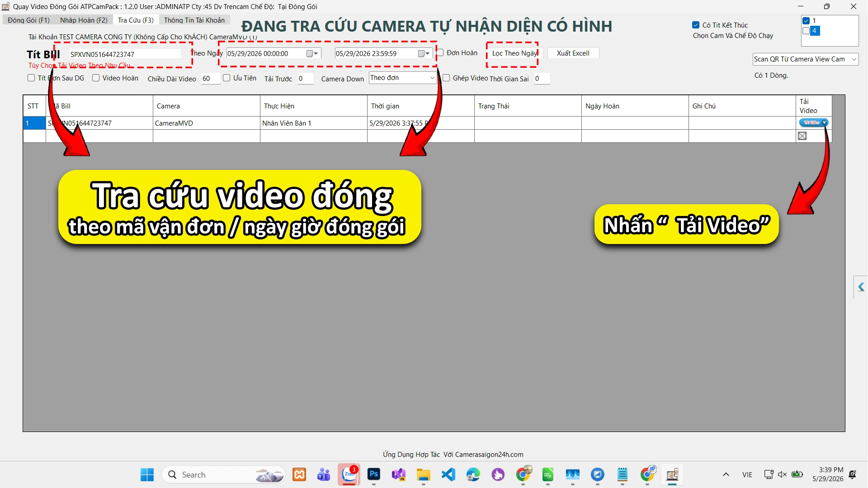Open the Windows Start menu
Screen dimensions: 868x488
tap(147, 475)
